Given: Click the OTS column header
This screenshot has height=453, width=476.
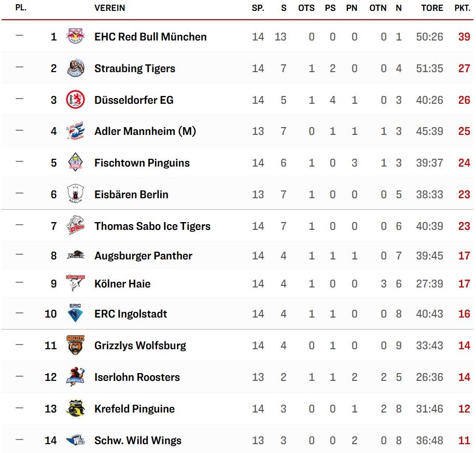Looking at the screenshot, I should point(306,8).
